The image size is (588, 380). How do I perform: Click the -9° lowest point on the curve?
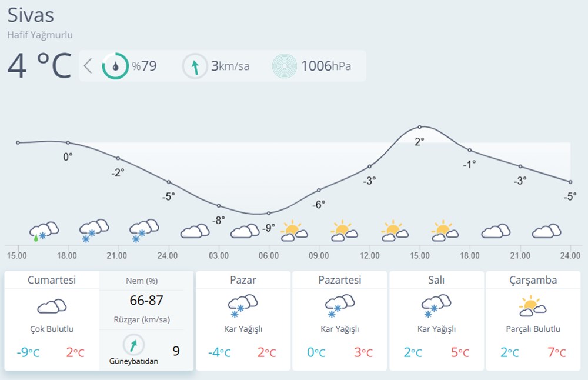pos(269,213)
